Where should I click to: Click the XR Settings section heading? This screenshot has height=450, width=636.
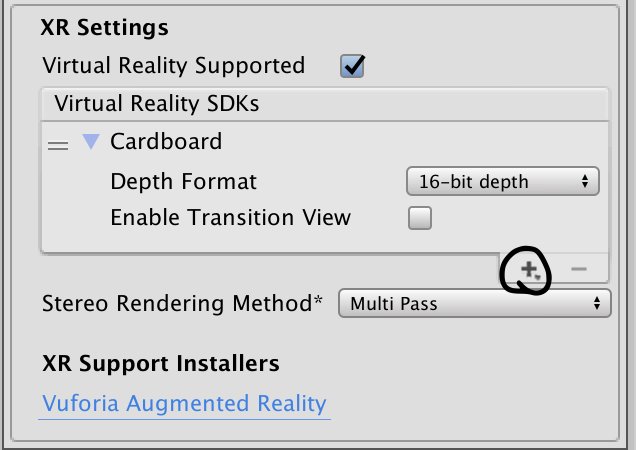click(105, 27)
